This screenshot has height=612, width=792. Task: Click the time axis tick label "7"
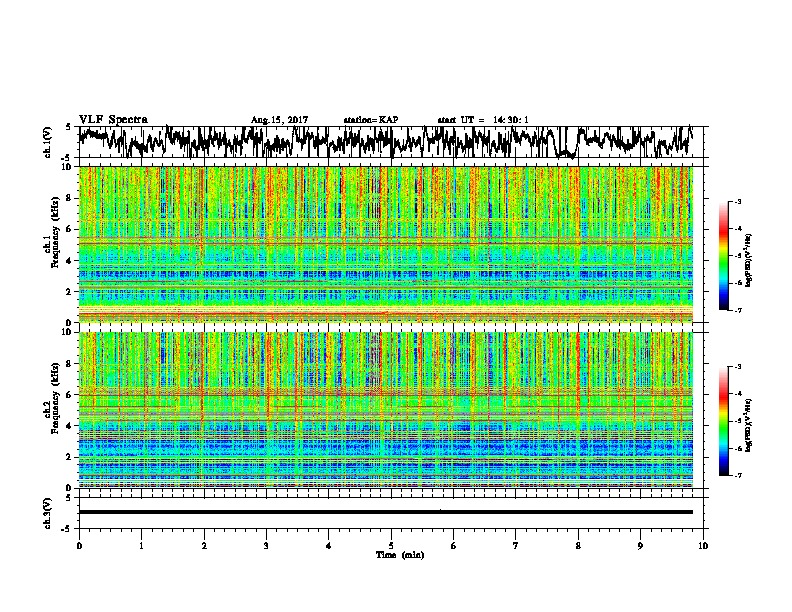point(516,546)
